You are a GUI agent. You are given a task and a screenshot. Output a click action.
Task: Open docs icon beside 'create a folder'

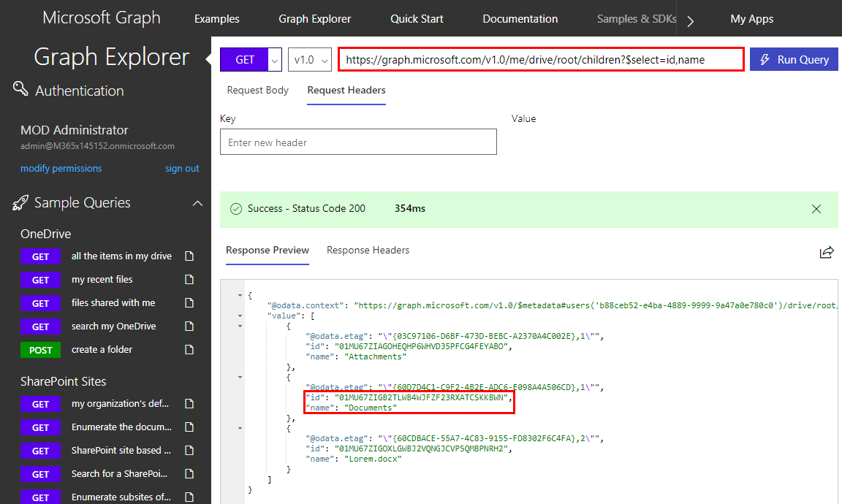[189, 350]
